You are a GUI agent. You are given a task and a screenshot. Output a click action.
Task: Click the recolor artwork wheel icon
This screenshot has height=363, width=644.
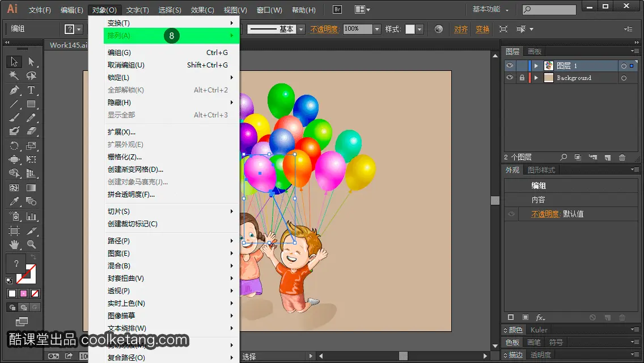439,29
